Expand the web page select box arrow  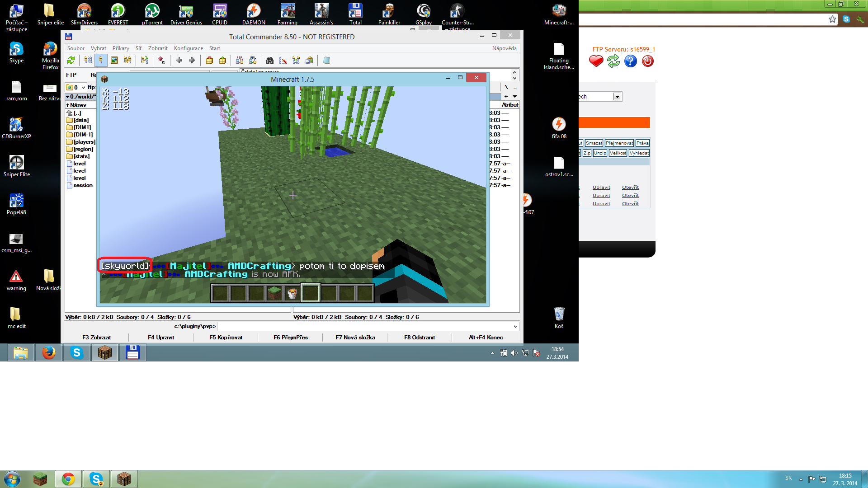click(x=617, y=97)
